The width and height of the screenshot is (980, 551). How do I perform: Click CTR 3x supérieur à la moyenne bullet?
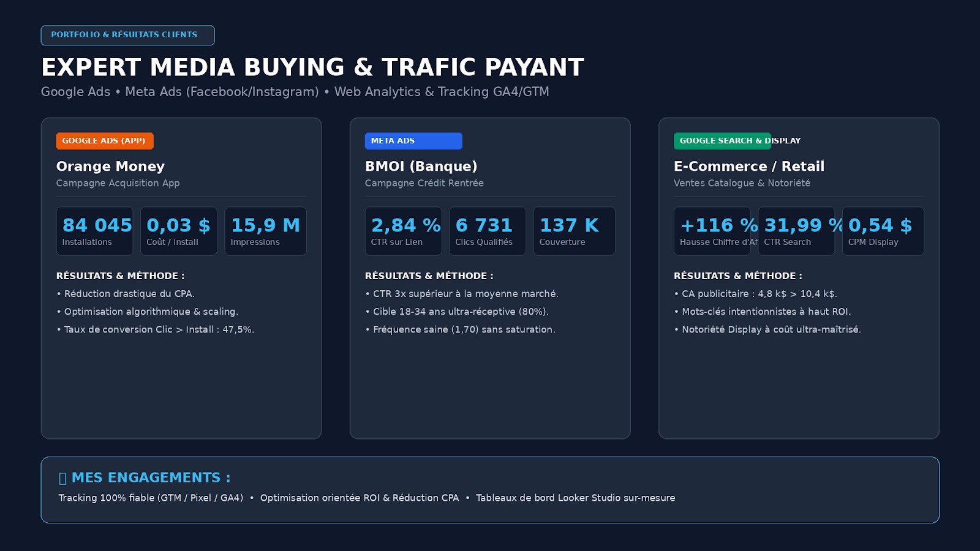coord(462,294)
